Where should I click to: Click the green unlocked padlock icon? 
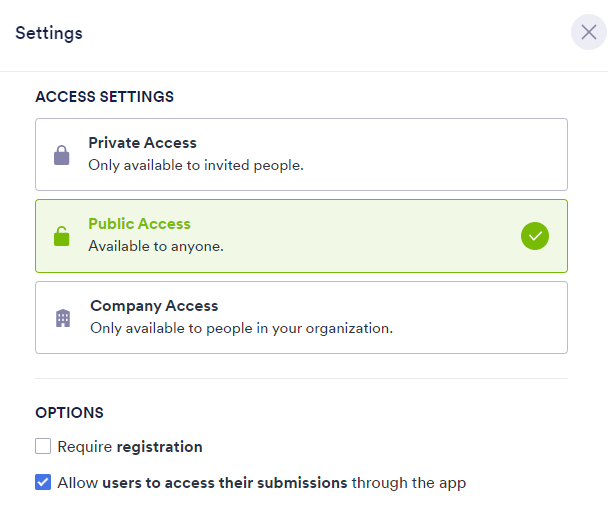(x=62, y=236)
